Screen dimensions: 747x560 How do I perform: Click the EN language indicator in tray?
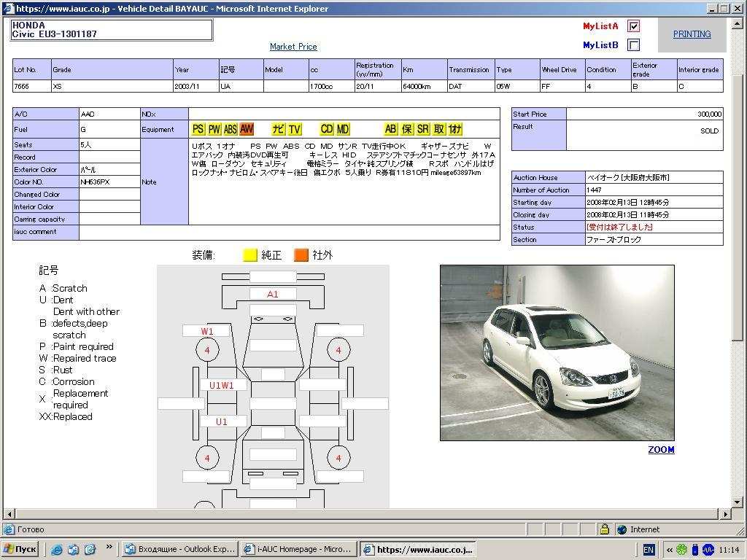[x=649, y=550]
